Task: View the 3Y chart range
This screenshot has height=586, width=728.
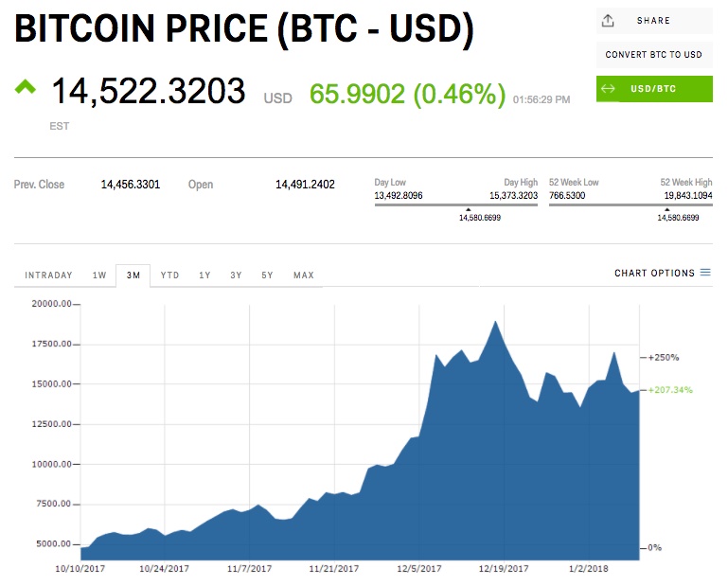Action: [x=236, y=275]
